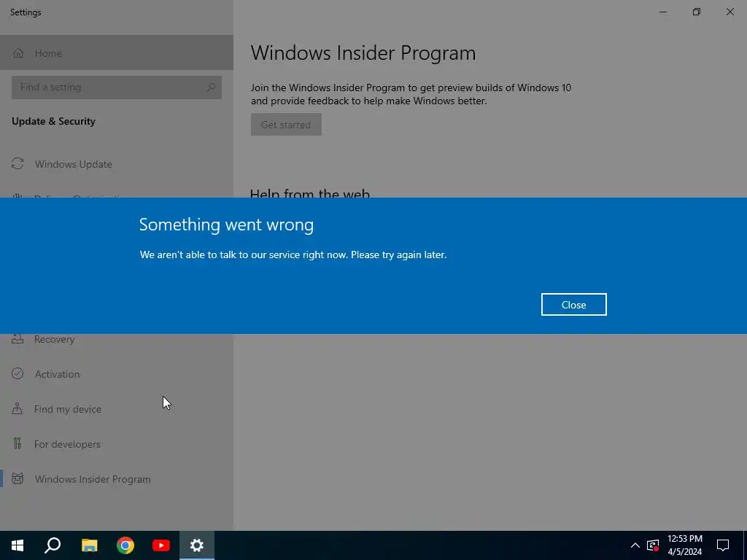This screenshot has width=747, height=560.
Task: Open Windows Update settings
Action: (117, 164)
